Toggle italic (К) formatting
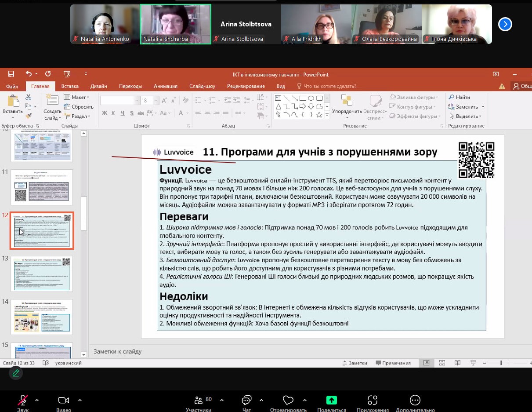532x412 pixels. click(x=114, y=113)
